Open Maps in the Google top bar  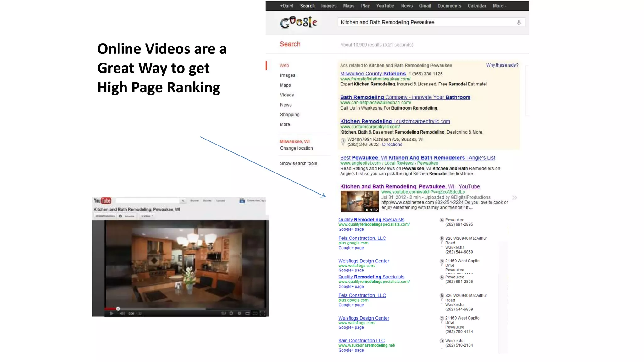click(x=348, y=6)
